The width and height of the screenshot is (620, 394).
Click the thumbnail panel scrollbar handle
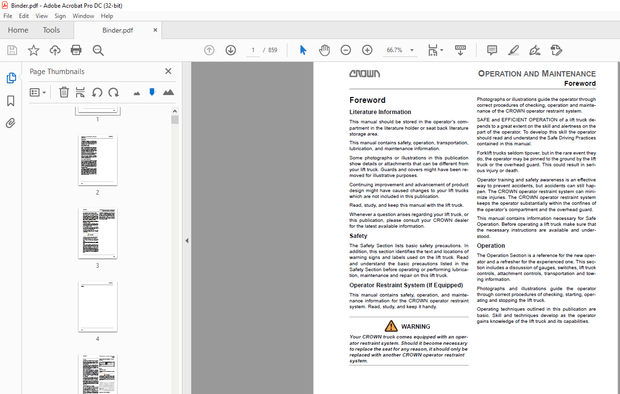point(175,120)
